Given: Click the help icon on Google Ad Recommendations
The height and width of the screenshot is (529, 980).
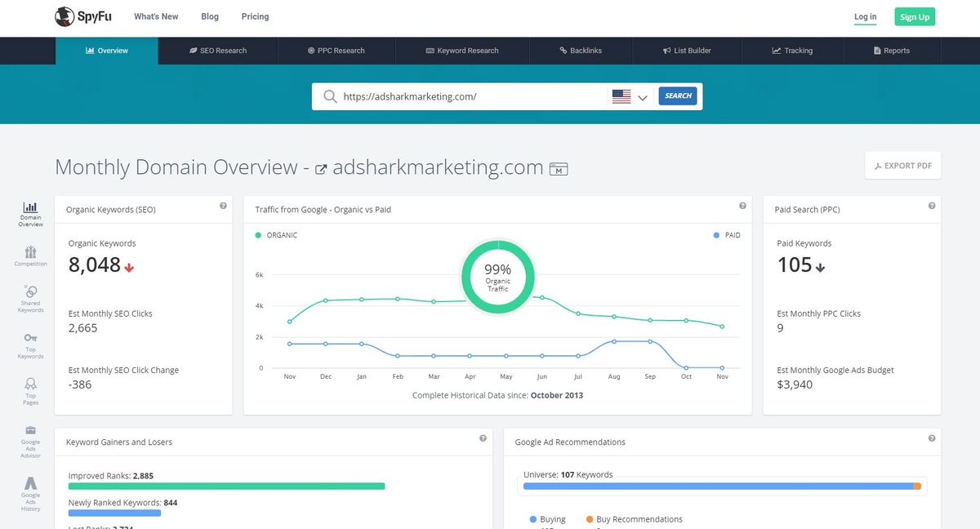Looking at the screenshot, I should (x=932, y=438).
